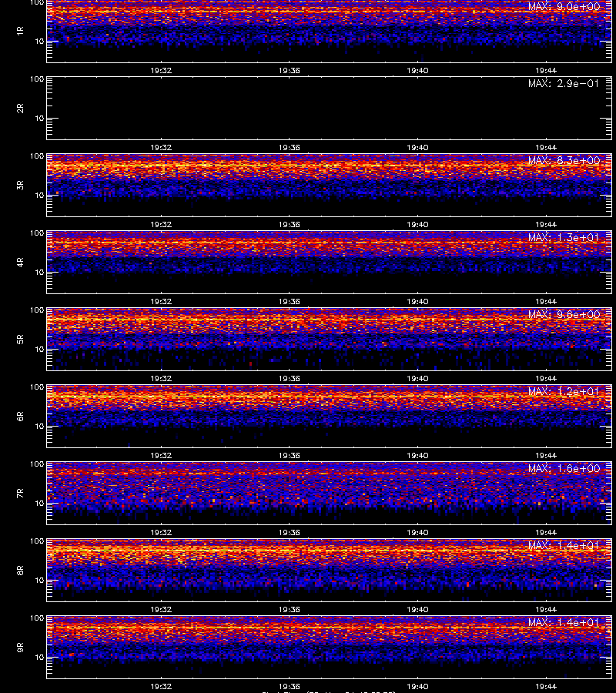Click the 19:36 tick label under panel 5R

(289, 378)
